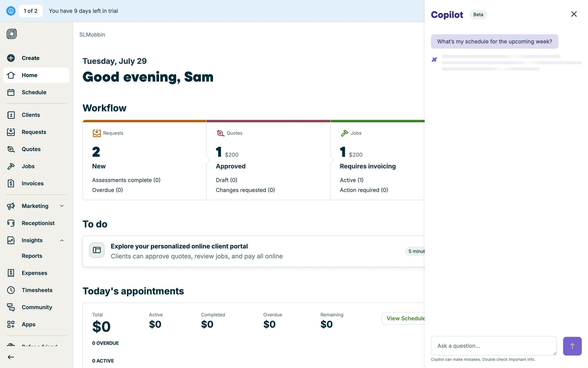Click the trial info icon in banner
The image size is (588, 368).
pyautogui.click(x=11, y=11)
